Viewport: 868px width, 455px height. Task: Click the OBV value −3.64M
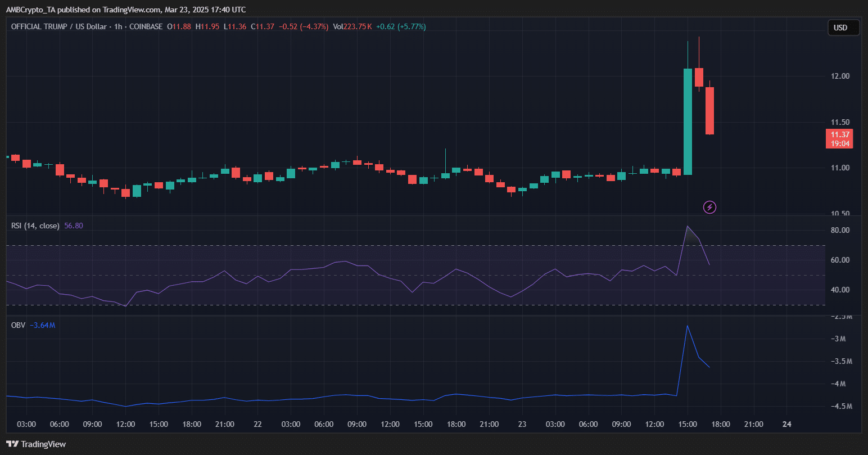[x=42, y=325]
